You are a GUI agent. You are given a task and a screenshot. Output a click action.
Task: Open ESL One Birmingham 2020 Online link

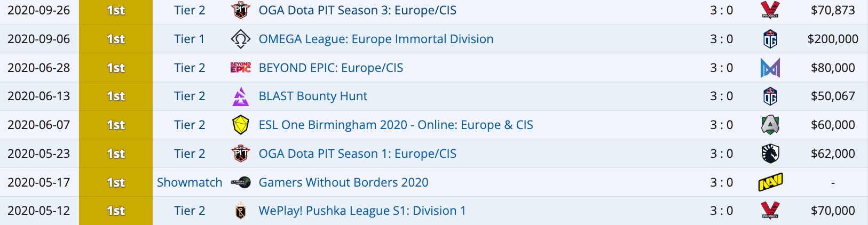tap(396, 125)
